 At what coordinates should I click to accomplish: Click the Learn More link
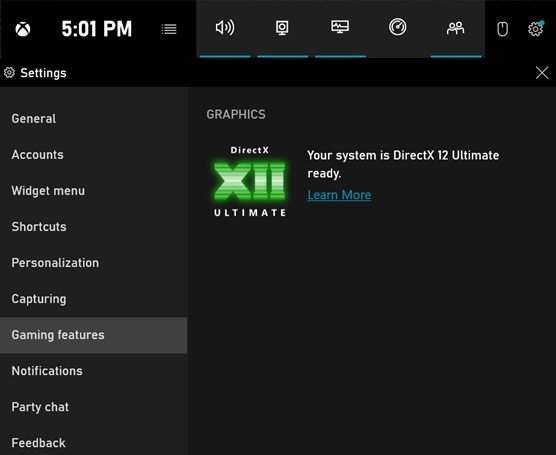(x=339, y=195)
